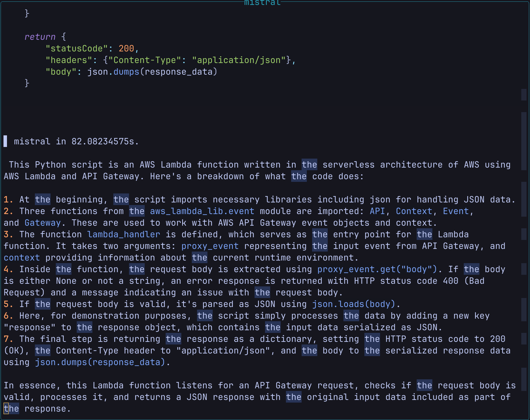Click list number '4.' before 'Inside the function'
Screen dimensions: 530x420
click(x=8, y=269)
